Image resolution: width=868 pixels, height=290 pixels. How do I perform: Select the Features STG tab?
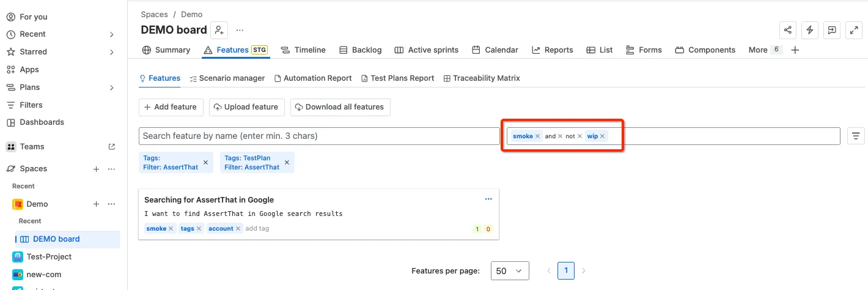[x=235, y=50]
